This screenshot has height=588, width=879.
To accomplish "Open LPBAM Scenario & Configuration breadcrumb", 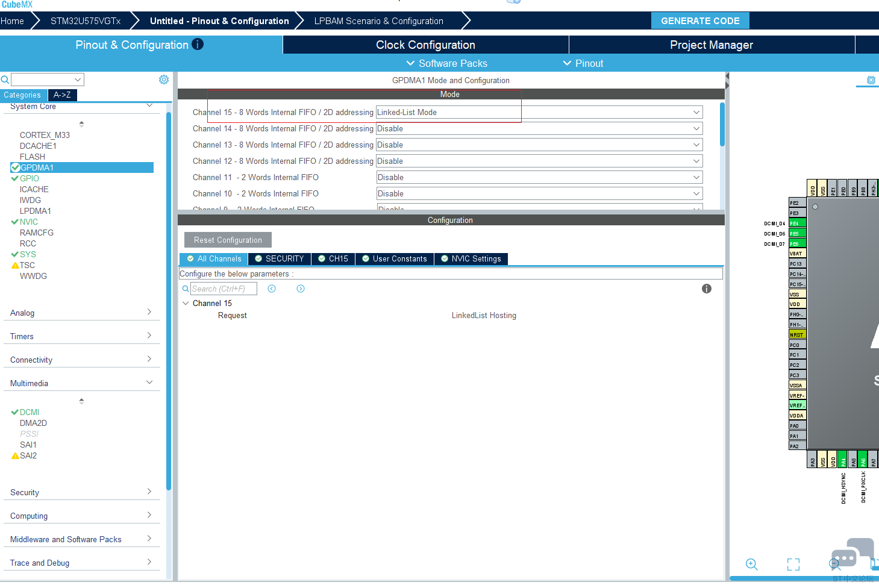I will [x=379, y=20].
